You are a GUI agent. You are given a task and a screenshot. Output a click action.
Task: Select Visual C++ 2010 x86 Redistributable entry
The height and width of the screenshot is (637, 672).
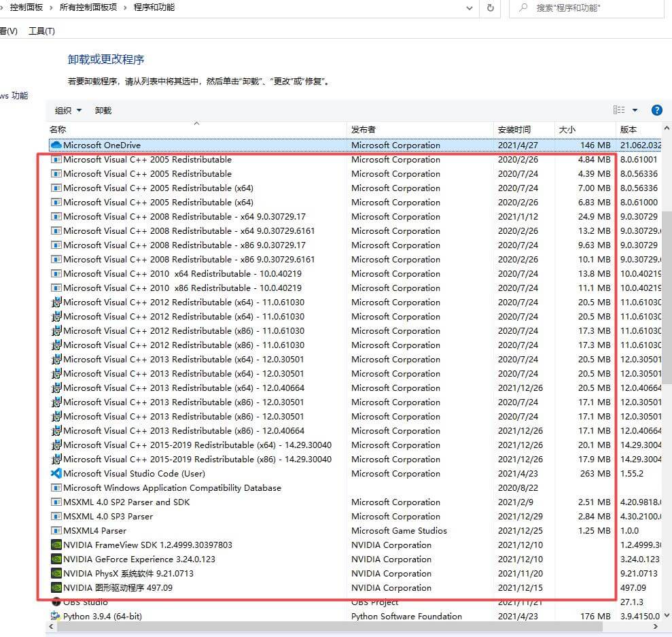click(x=355, y=288)
